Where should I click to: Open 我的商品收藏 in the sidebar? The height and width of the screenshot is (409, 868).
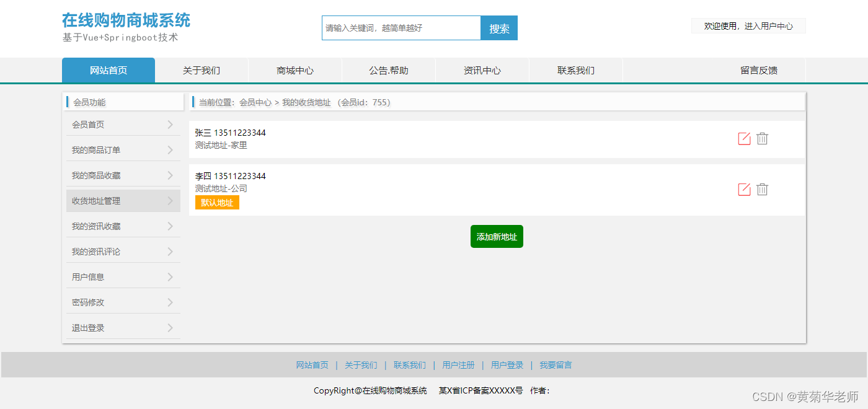pos(123,175)
